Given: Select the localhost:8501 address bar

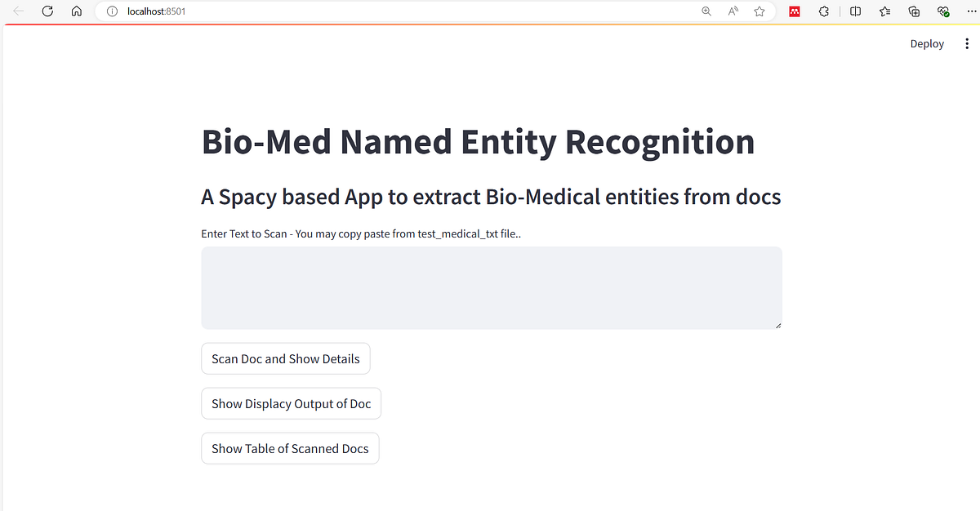Looking at the screenshot, I should click(407, 11).
